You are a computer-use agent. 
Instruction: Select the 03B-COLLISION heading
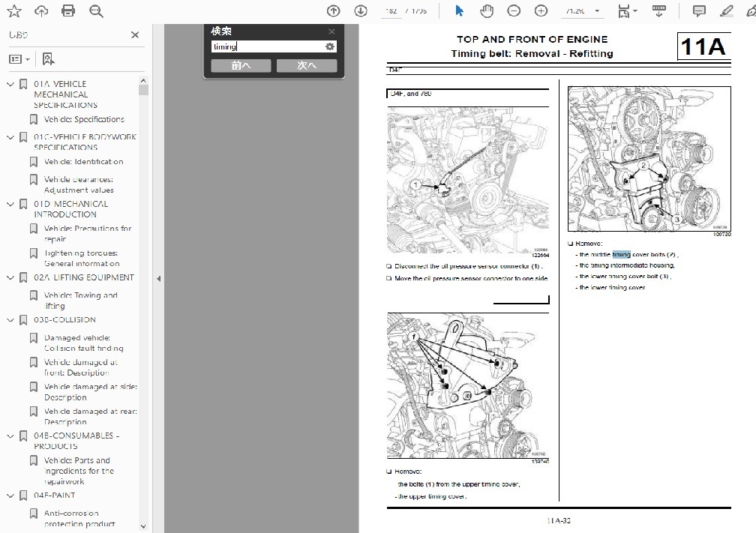click(x=64, y=320)
